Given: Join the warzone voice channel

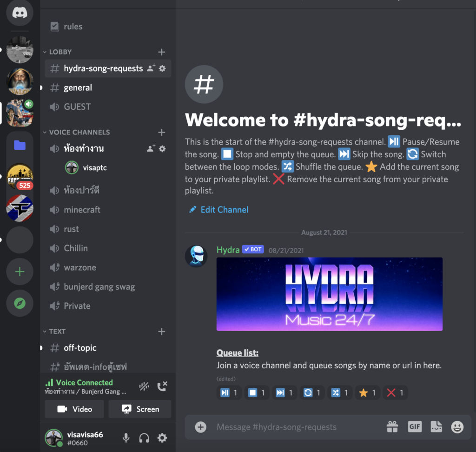Looking at the screenshot, I should tap(108, 267).
